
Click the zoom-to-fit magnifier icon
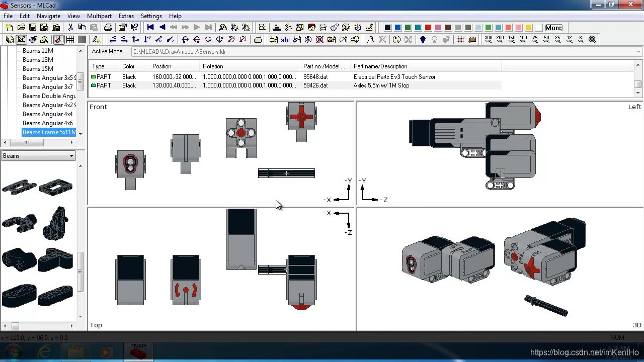593,39
